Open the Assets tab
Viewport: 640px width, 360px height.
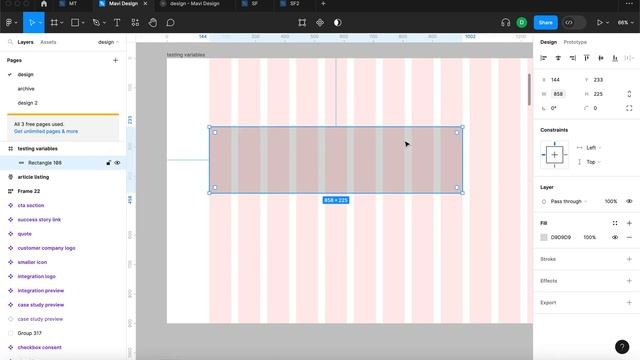(x=48, y=42)
